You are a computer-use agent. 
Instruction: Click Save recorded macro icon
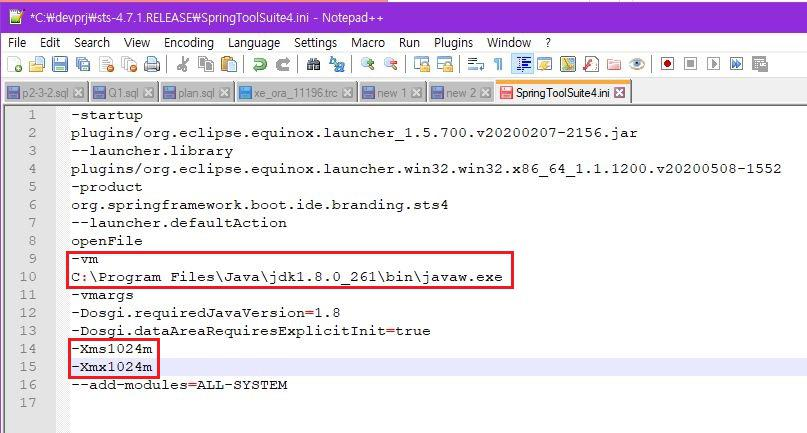coord(760,64)
